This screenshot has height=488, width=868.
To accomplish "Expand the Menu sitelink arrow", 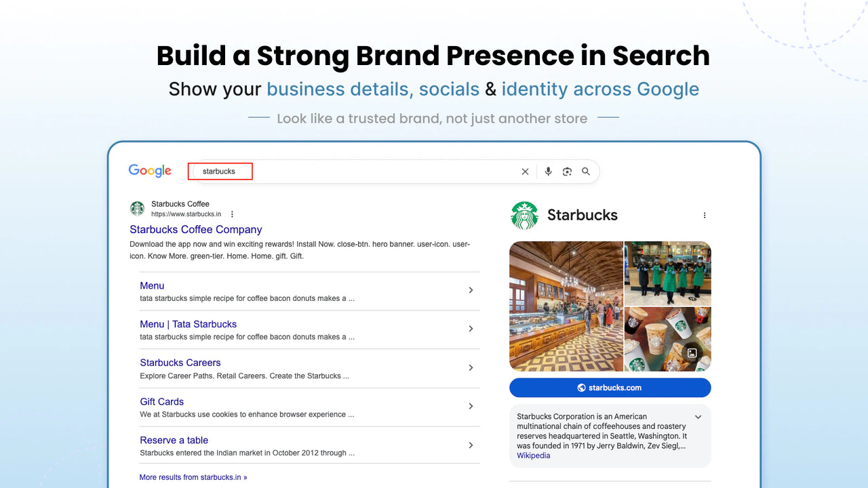I will click(x=471, y=290).
